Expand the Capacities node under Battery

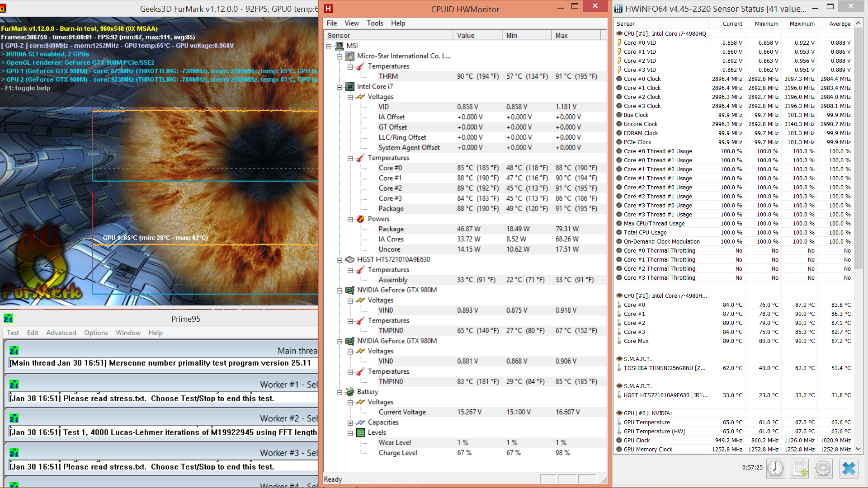pos(350,422)
